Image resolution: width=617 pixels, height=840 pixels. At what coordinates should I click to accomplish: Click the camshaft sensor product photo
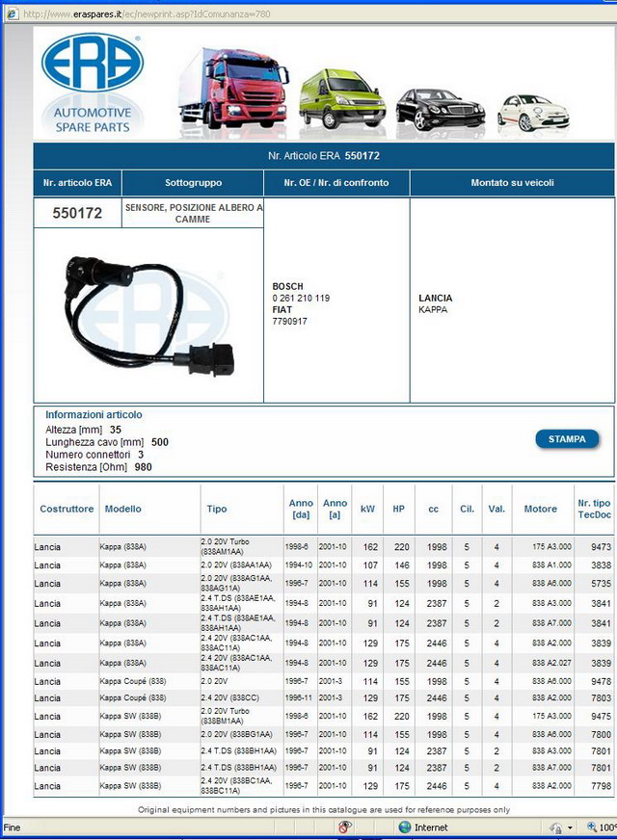point(149,316)
